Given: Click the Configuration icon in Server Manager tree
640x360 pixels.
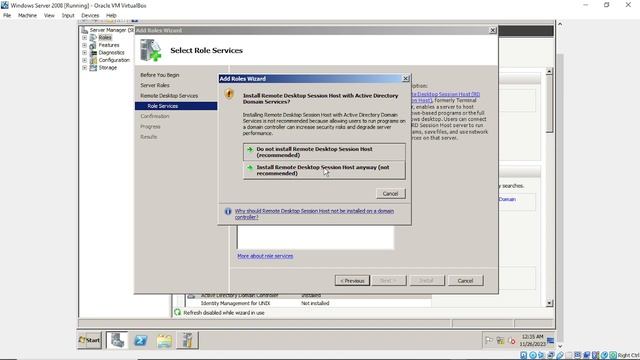Looking at the screenshot, I should coord(93,60).
